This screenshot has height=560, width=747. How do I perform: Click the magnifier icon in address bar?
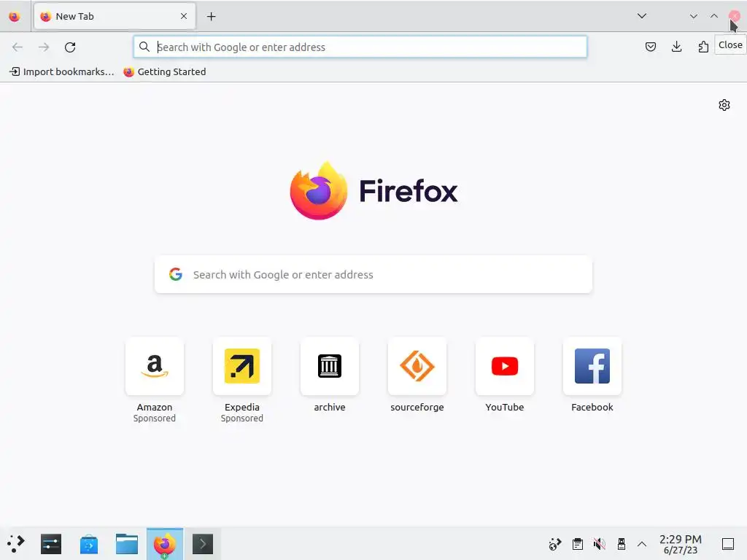point(144,47)
